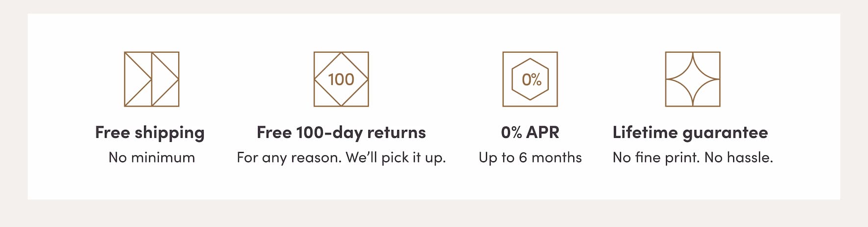The image size is (868, 227).
Task: Click the number 100 inside the diamond
Action: (x=341, y=79)
